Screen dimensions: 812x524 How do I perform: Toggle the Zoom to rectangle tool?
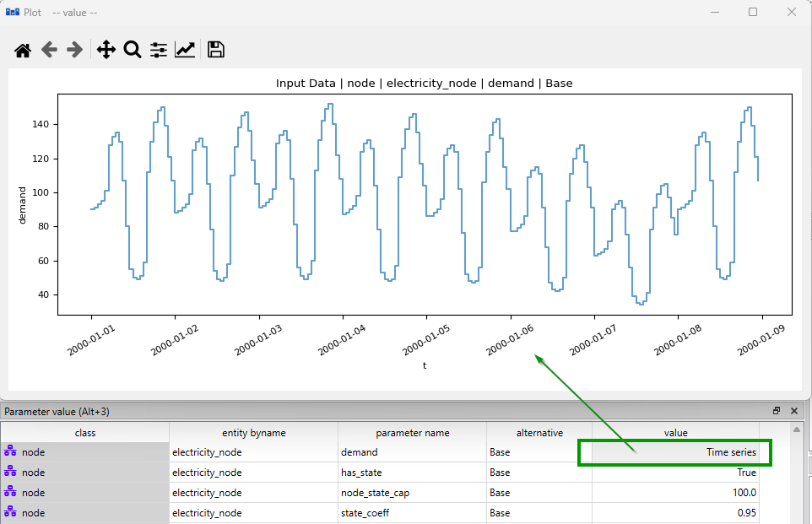click(132, 51)
